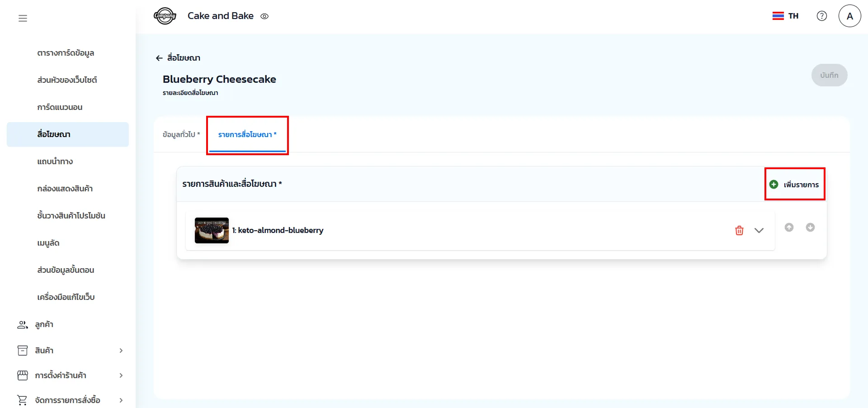
Task: Open the TH language selector
Action: [785, 16]
